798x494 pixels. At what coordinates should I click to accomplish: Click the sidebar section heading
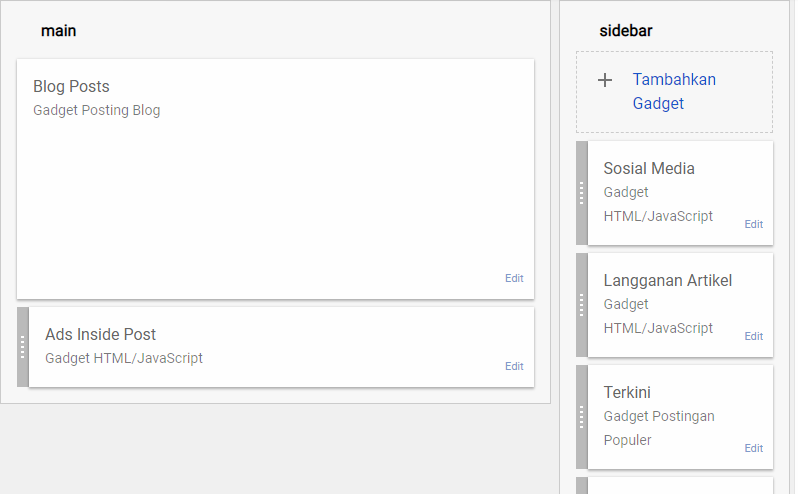[x=626, y=31]
